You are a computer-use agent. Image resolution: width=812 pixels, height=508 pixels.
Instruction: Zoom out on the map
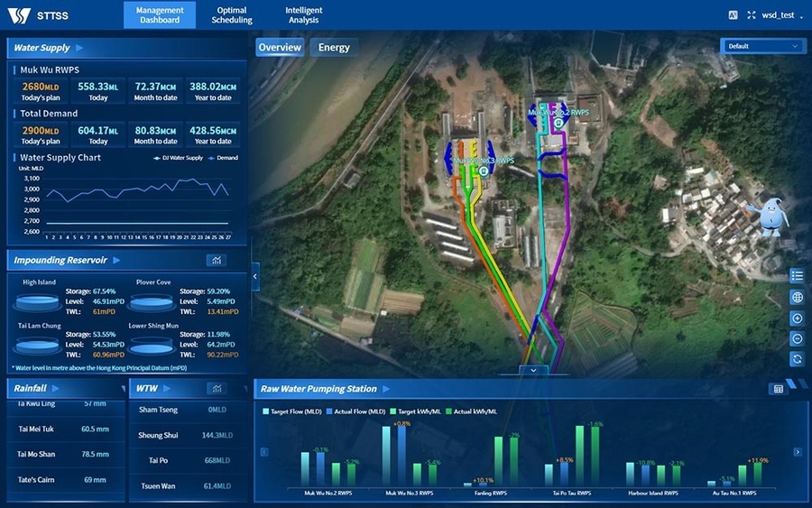tap(797, 338)
